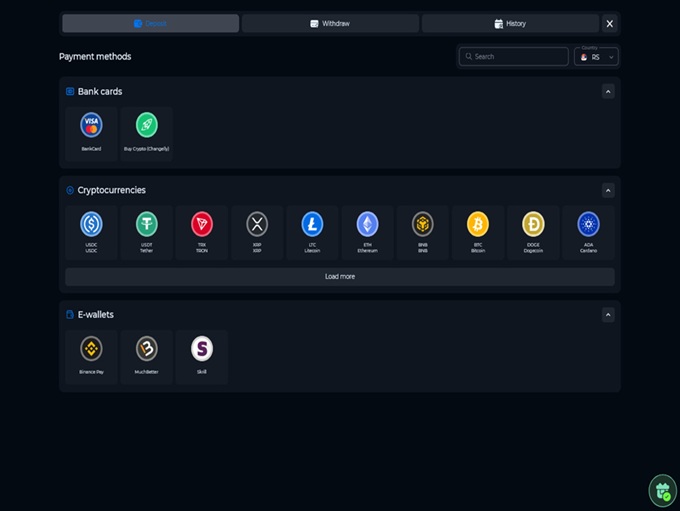Open the History tab

(509, 23)
